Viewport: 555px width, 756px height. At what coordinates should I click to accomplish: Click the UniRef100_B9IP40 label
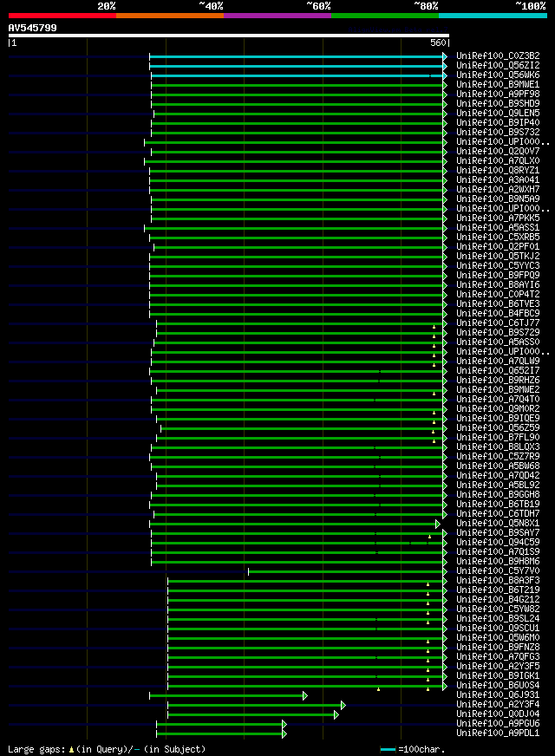click(x=498, y=123)
